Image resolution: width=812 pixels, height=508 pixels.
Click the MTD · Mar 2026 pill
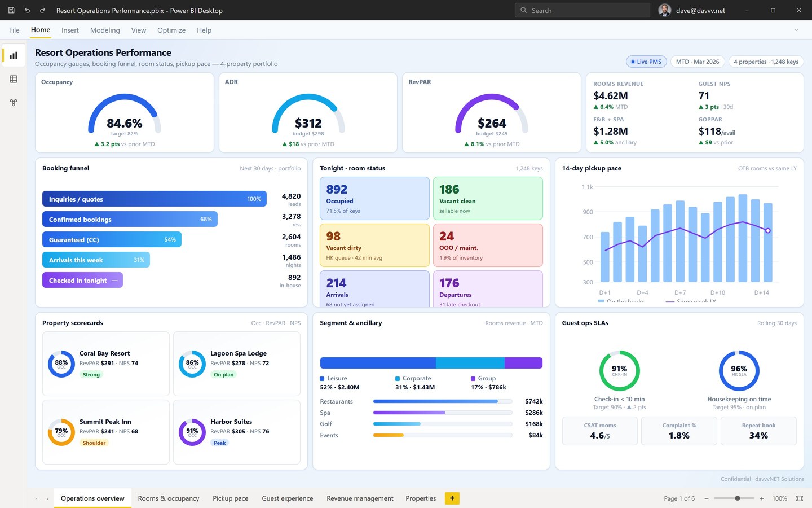(698, 62)
